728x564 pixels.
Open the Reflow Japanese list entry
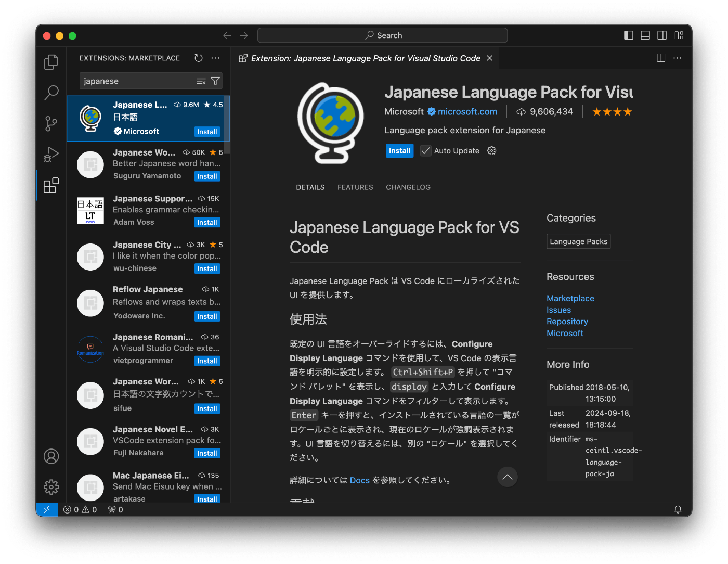point(148,303)
